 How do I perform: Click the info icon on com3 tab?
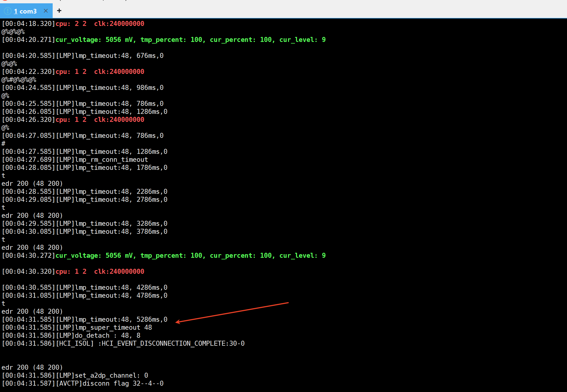coord(8,11)
